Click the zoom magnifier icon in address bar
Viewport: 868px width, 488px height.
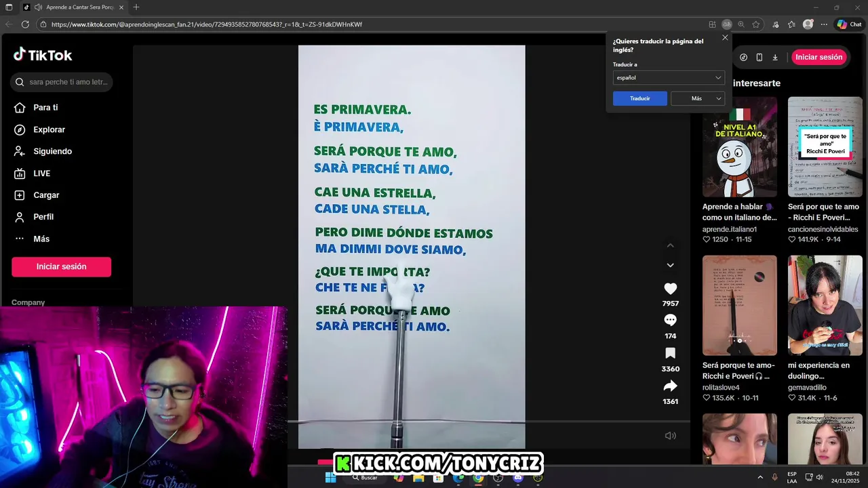741,24
